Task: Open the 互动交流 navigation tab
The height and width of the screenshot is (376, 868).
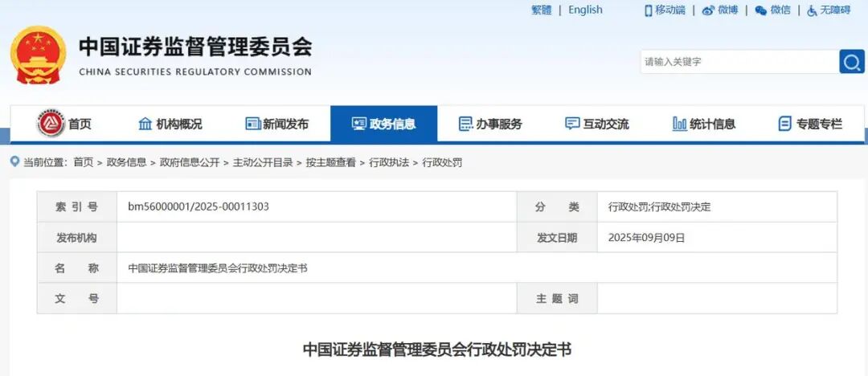Action: tap(597, 124)
